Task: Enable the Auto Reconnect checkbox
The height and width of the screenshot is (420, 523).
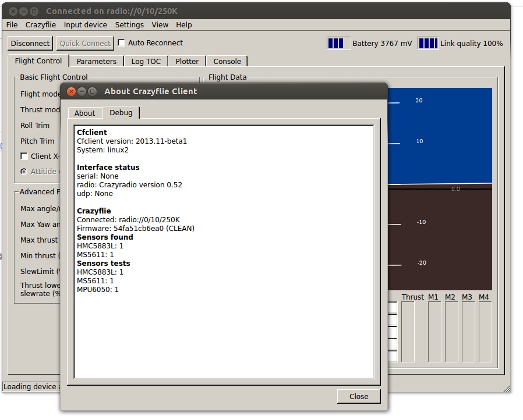Action: click(121, 42)
